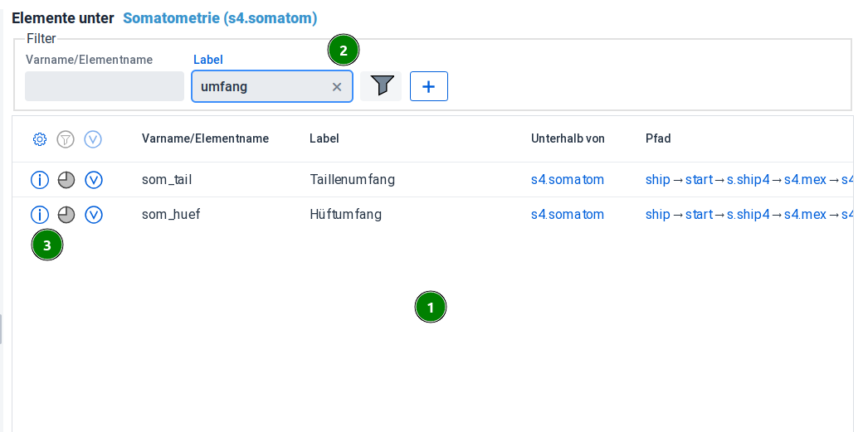Show info for som_huef row
This screenshot has height=432, width=868.
(x=40, y=215)
